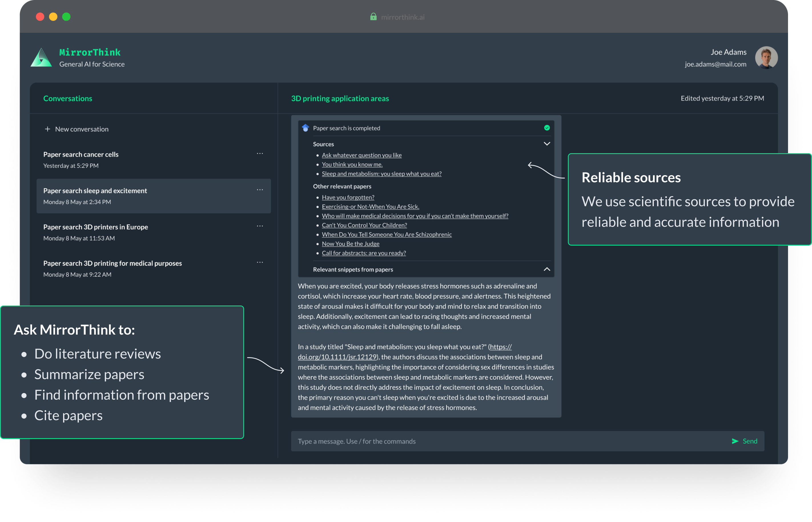Click the green completed checkmark icon
Screen dimensions: 812x522
pyautogui.click(x=547, y=128)
